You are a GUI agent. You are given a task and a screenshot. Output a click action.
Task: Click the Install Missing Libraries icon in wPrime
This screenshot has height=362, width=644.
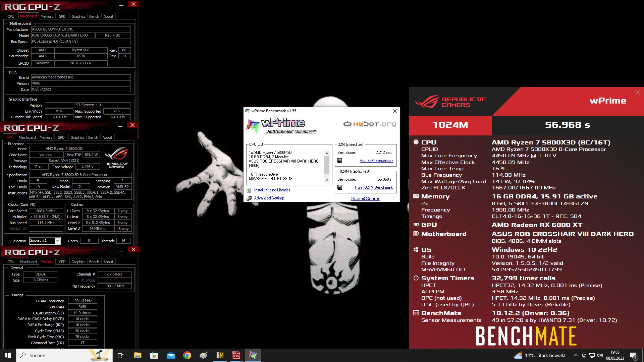tap(249, 190)
